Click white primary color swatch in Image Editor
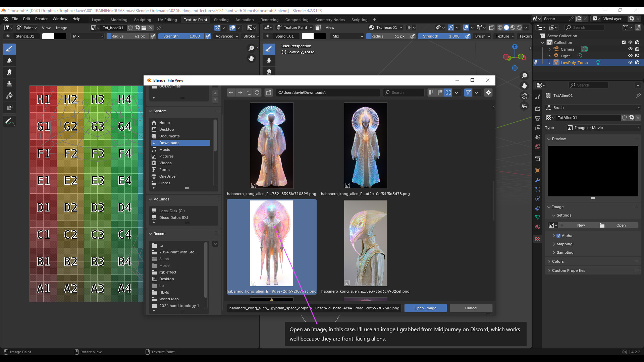This screenshot has width=644, height=362. pos(48,36)
